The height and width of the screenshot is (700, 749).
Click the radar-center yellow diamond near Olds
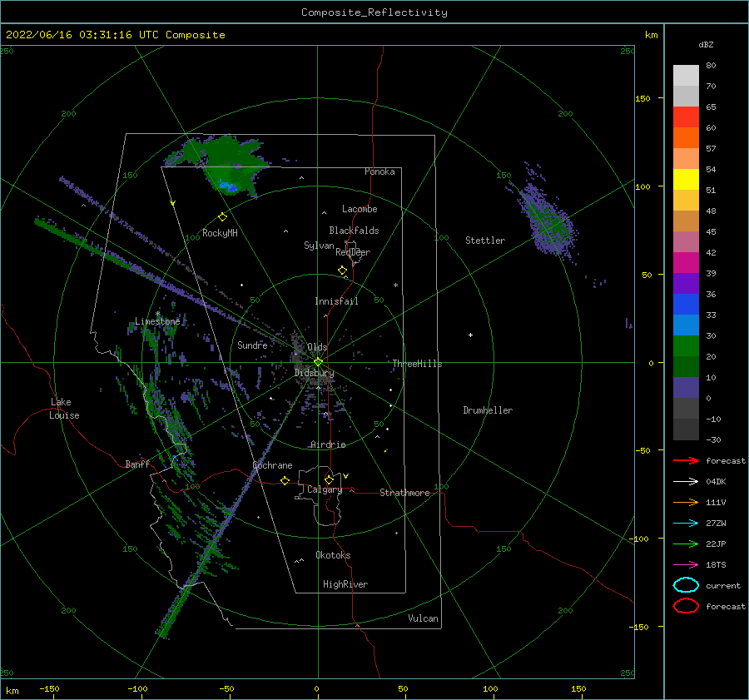click(318, 362)
